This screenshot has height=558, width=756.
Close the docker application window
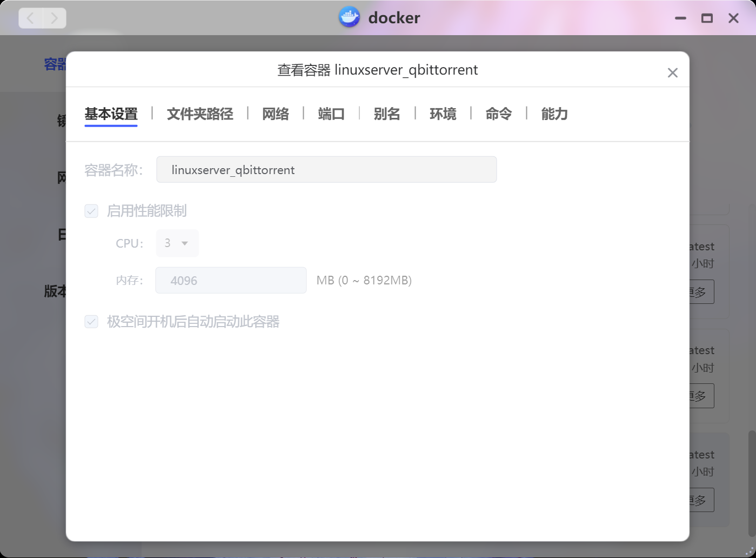(x=733, y=18)
